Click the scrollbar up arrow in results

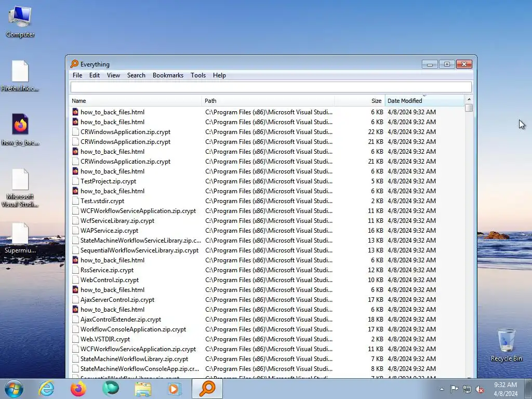click(x=469, y=99)
